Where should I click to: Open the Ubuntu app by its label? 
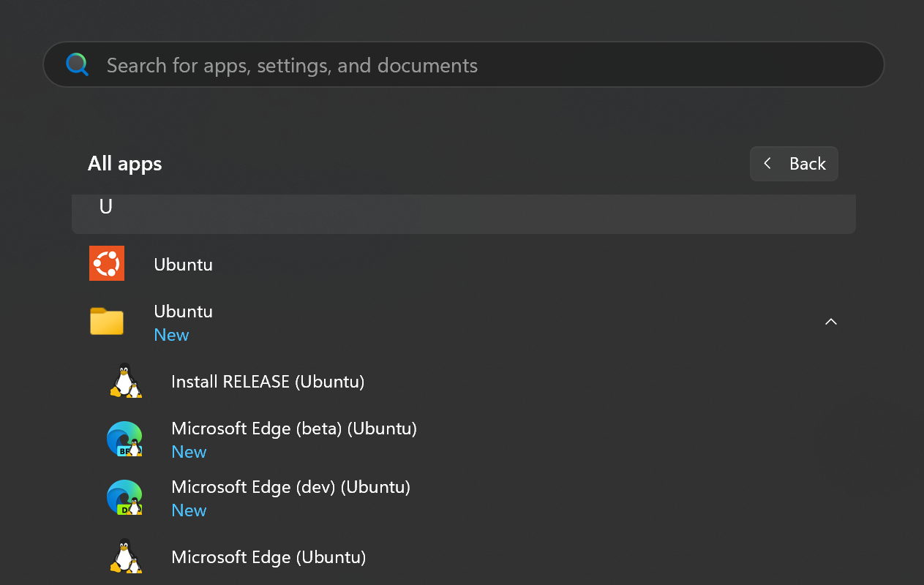(183, 264)
